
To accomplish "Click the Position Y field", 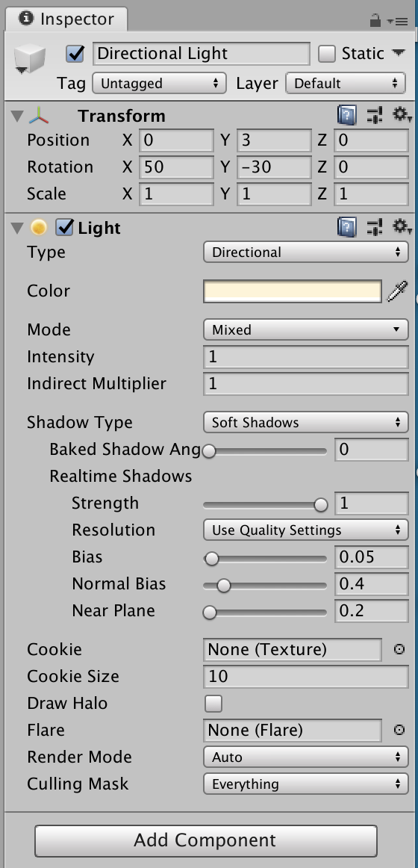I will click(274, 140).
